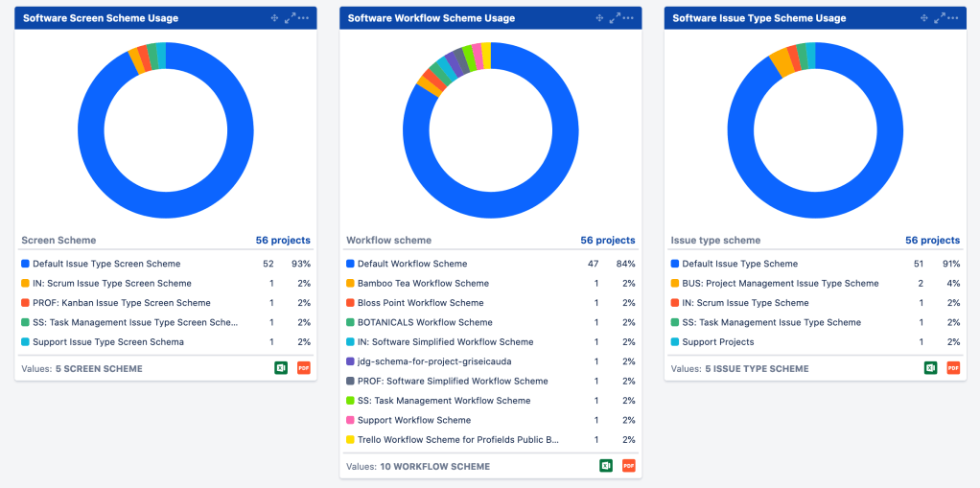
Task: Export Screen Scheme gadget as PDF
Action: 304,368
